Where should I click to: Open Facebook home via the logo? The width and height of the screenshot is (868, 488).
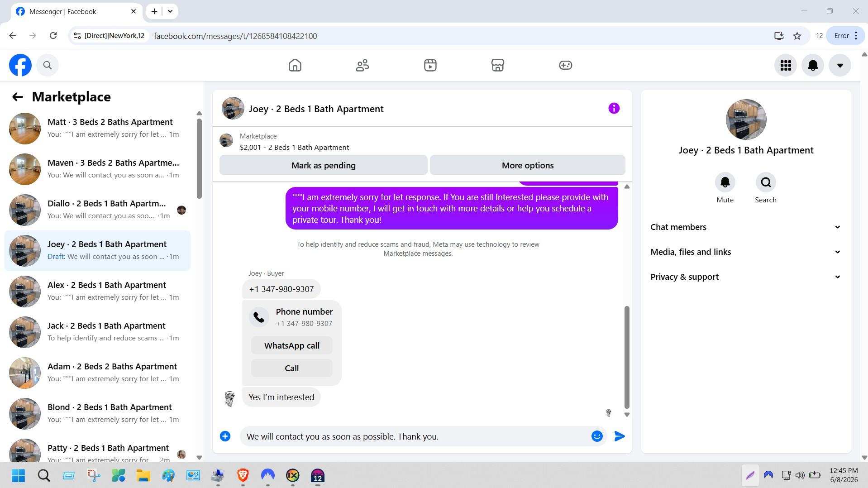click(x=20, y=65)
